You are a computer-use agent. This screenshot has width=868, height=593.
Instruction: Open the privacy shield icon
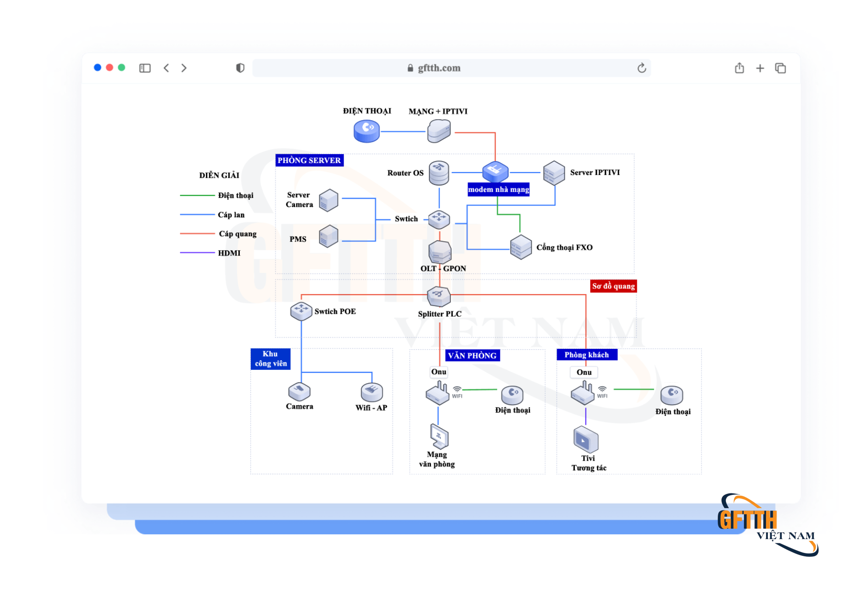point(240,68)
